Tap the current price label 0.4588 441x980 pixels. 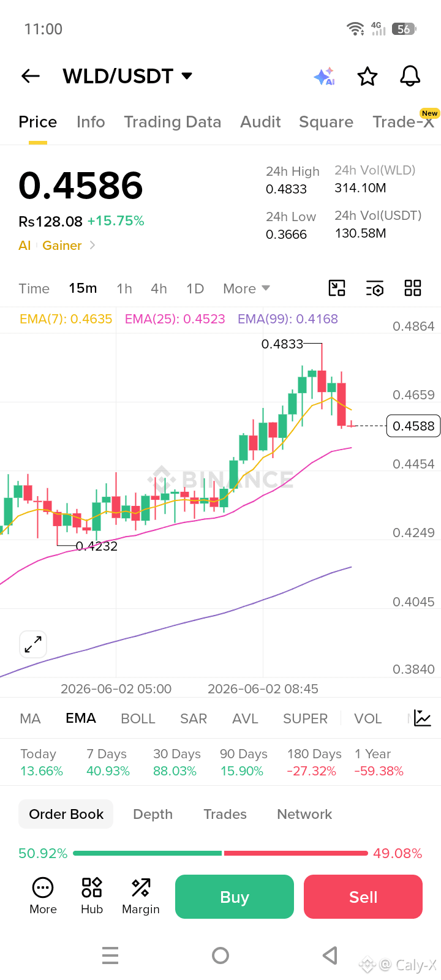click(x=413, y=426)
